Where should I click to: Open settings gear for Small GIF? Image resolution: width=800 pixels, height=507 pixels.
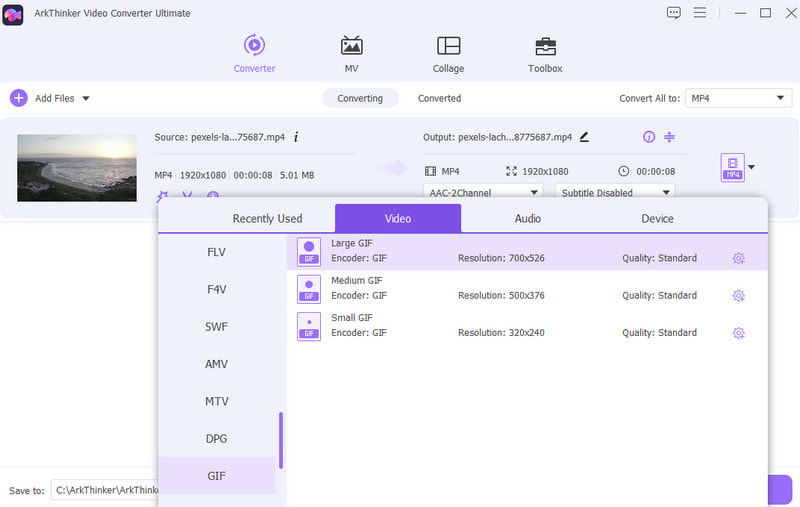point(738,333)
